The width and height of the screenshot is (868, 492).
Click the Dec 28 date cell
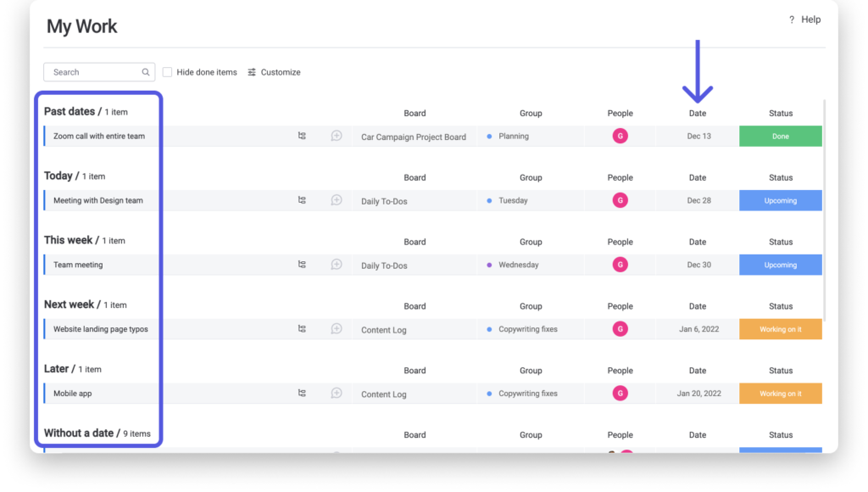(x=698, y=201)
